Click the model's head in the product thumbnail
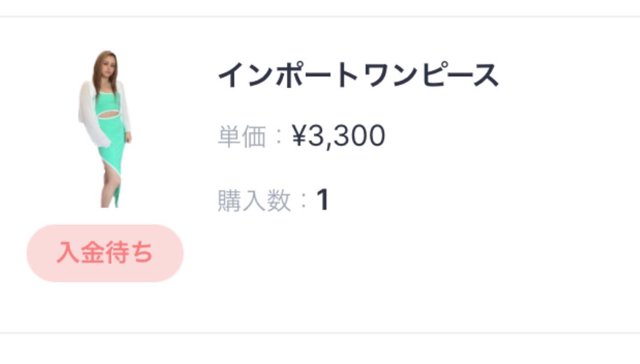640x364 pixels. (x=106, y=65)
